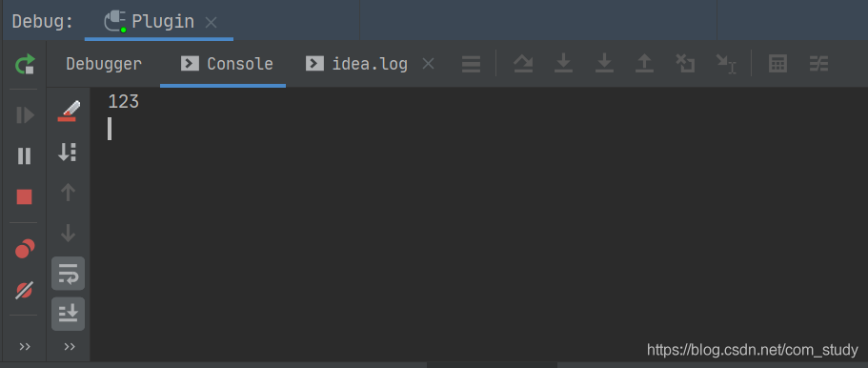Image resolution: width=868 pixels, height=368 pixels.
Task: Stop the debug session
Action: (25, 196)
